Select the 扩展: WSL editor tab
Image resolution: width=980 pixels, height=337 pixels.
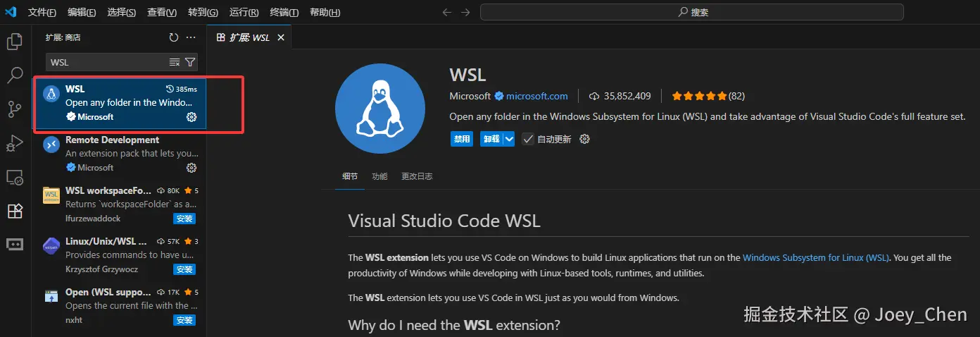click(249, 37)
